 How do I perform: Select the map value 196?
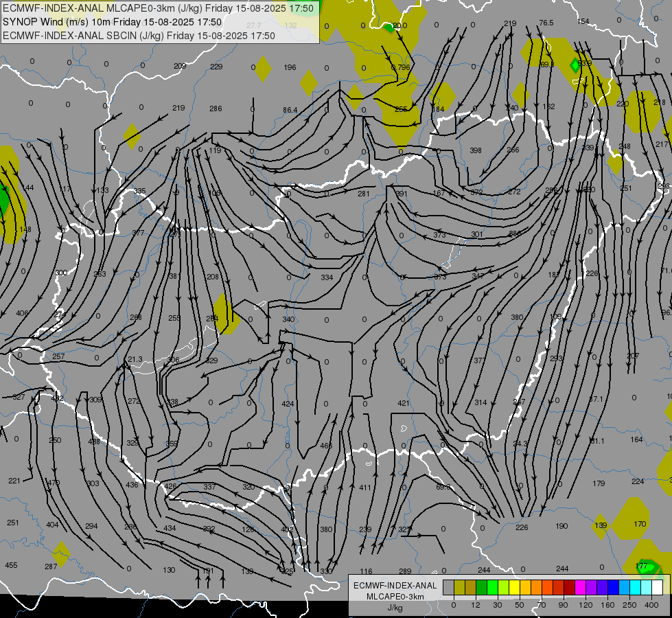tap(290, 67)
